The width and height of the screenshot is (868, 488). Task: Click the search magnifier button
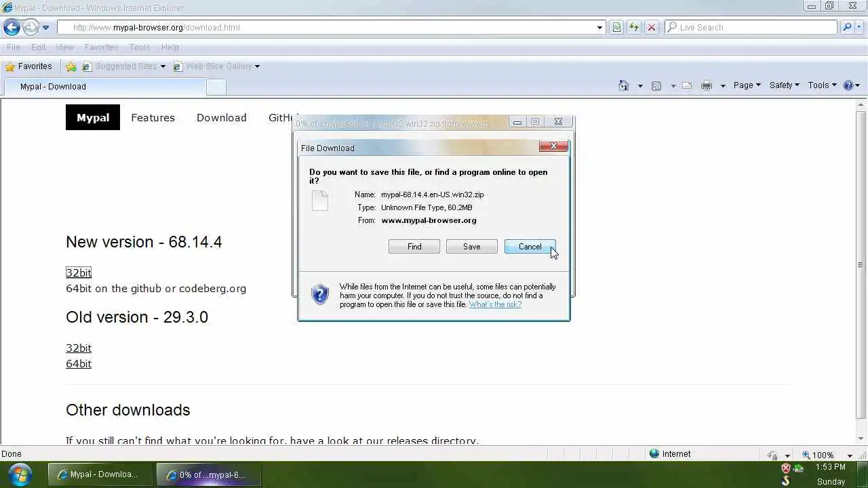click(847, 28)
